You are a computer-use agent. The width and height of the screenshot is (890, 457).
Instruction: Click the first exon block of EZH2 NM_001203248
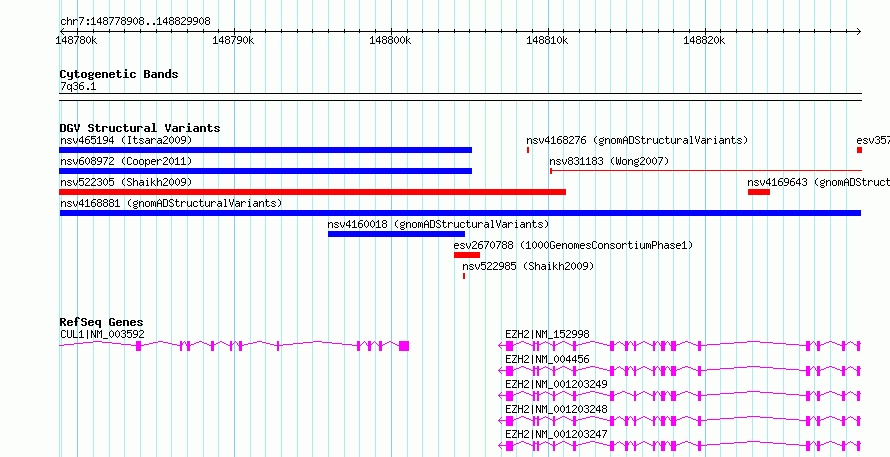[x=509, y=421]
